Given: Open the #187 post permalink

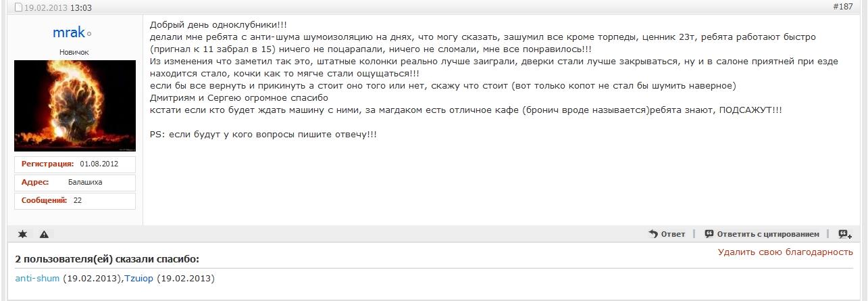Looking at the screenshot, I should [x=843, y=7].
